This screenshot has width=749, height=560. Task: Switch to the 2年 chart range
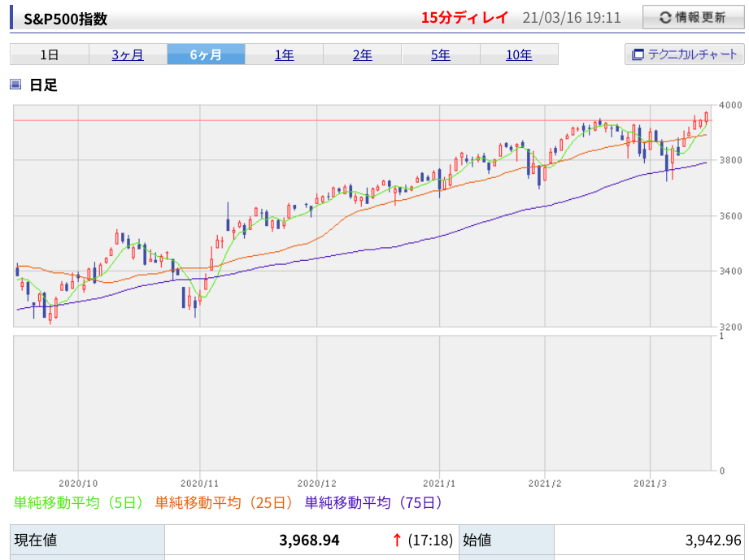pos(363,54)
